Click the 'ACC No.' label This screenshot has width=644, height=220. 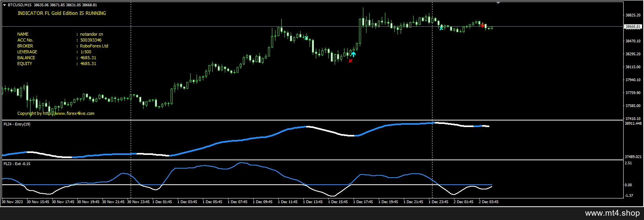[25, 40]
